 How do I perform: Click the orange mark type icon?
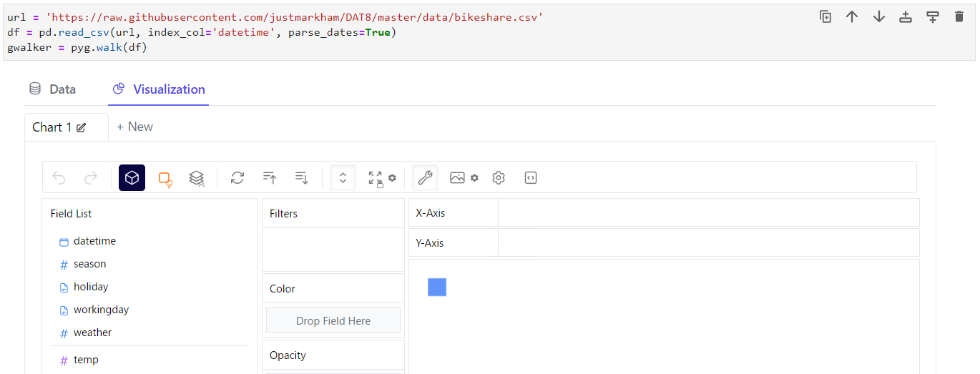(165, 179)
